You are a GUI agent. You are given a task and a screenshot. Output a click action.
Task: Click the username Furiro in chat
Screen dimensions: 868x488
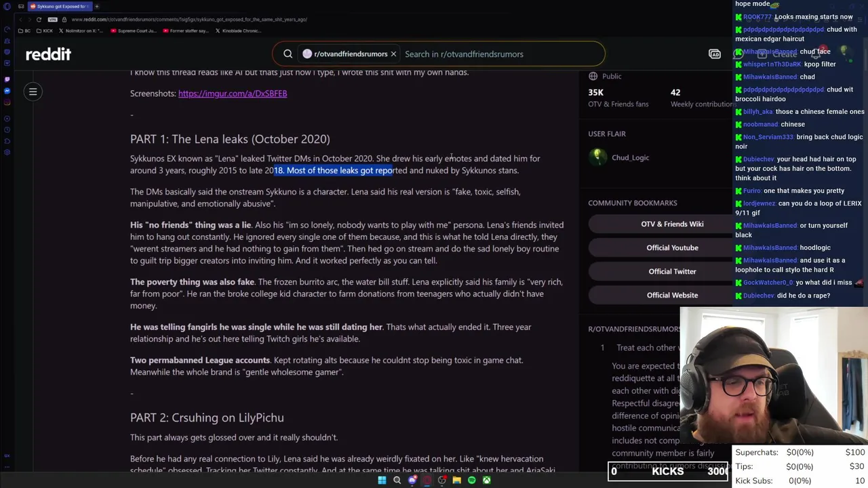751,191
